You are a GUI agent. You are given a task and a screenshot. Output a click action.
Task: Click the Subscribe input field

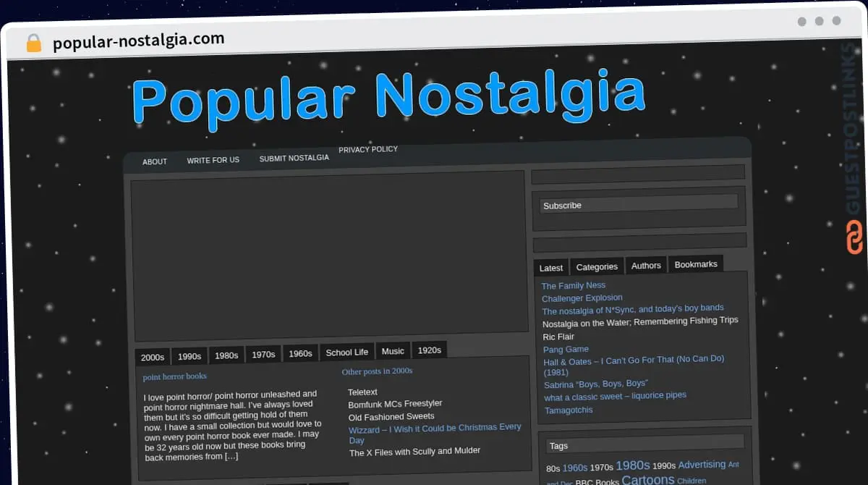(x=638, y=205)
